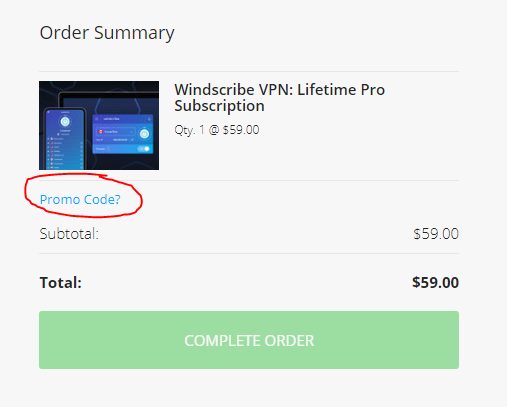The image size is (507, 407).
Task: Click the Order Summary heading
Action: (x=107, y=33)
